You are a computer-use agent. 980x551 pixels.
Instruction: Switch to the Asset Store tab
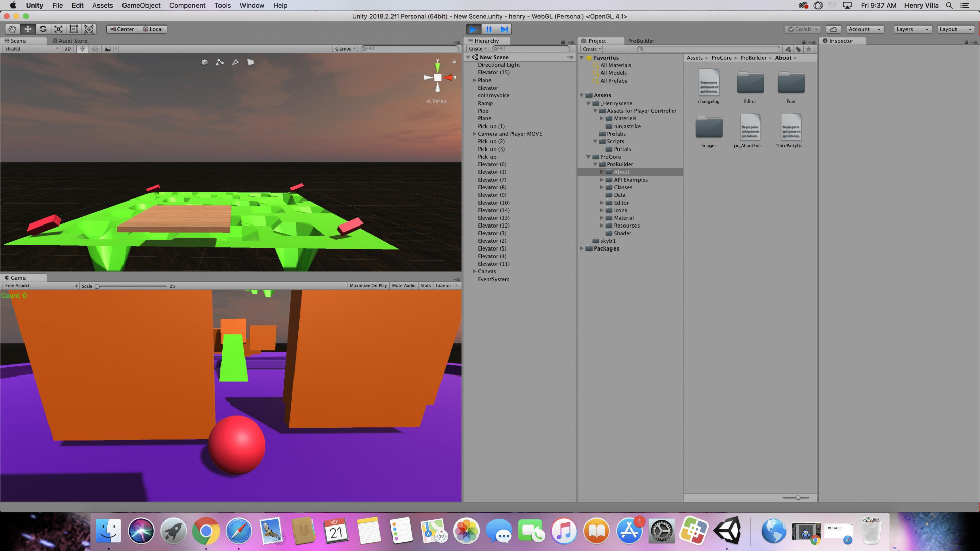tap(69, 41)
